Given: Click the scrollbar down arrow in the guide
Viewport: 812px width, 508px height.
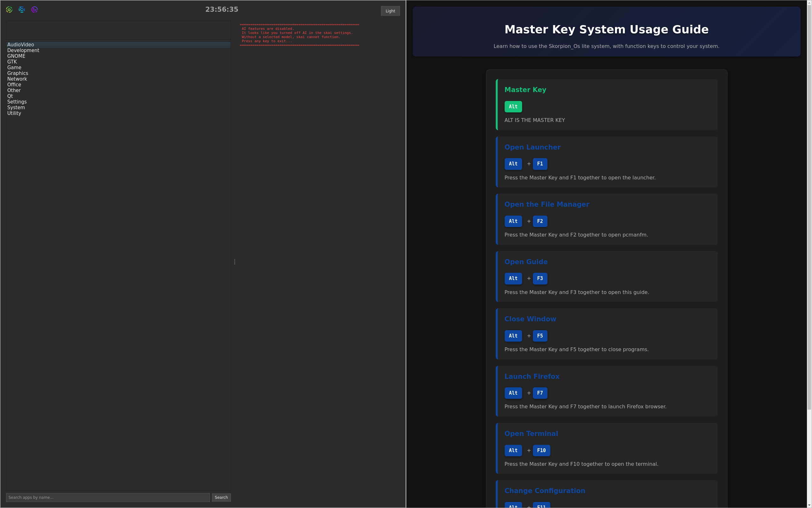Looking at the screenshot, I should coord(809,505).
